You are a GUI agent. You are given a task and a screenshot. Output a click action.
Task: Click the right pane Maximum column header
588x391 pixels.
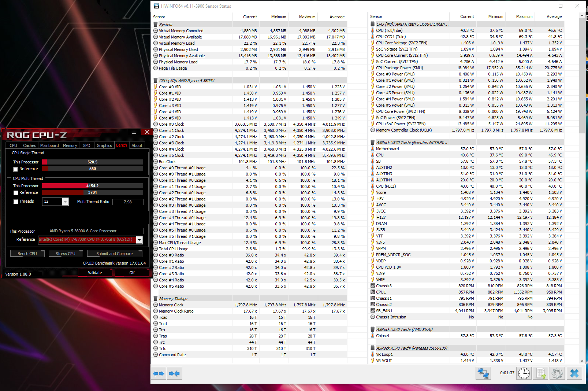pyautogui.click(x=520, y=16)
